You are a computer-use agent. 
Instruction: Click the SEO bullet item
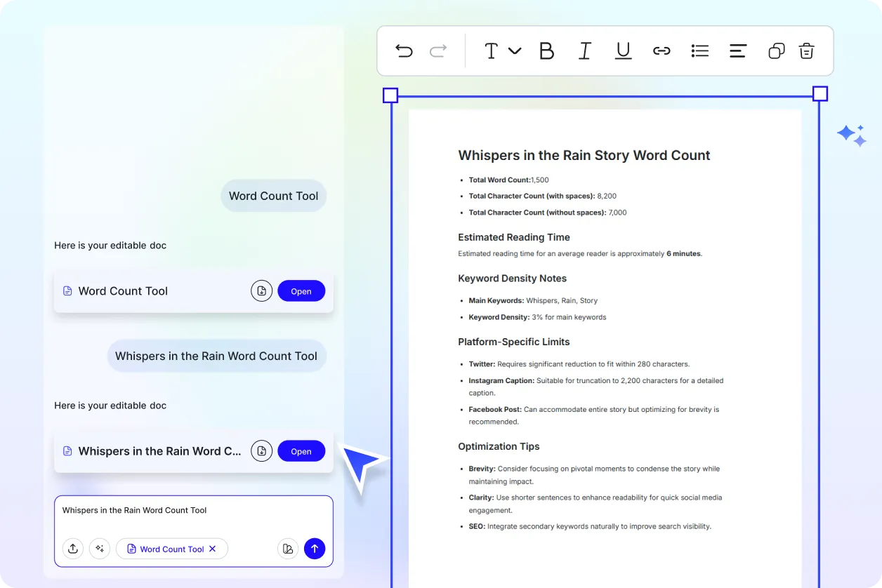coord(590,526)
